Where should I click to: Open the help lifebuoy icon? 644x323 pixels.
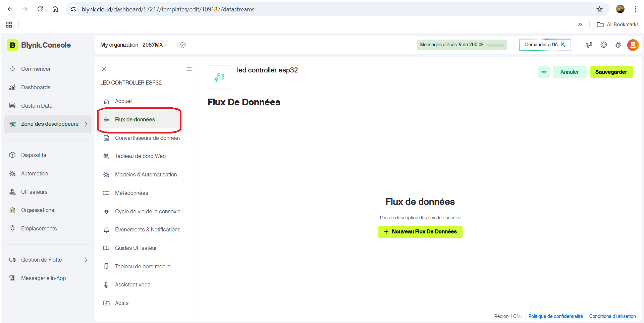(604, 45)
